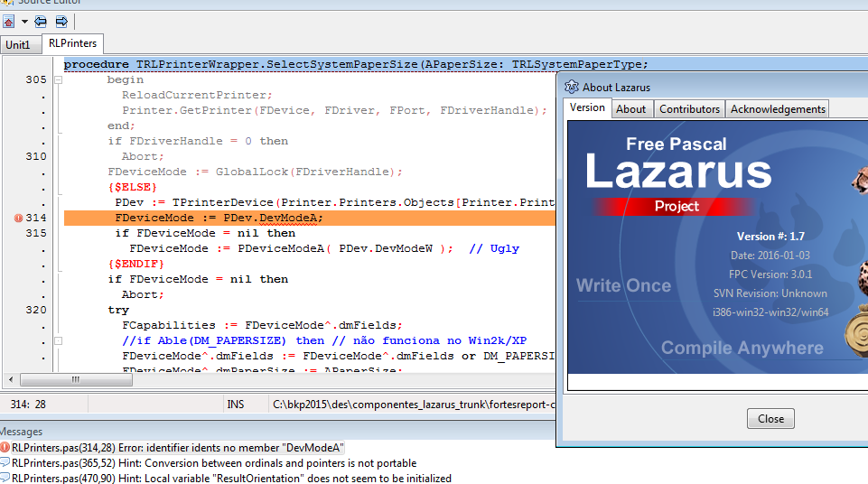This screenshot has height=484, width=868.
Task: Collapse the code fold at line 305
Action: tap(58, 79)
